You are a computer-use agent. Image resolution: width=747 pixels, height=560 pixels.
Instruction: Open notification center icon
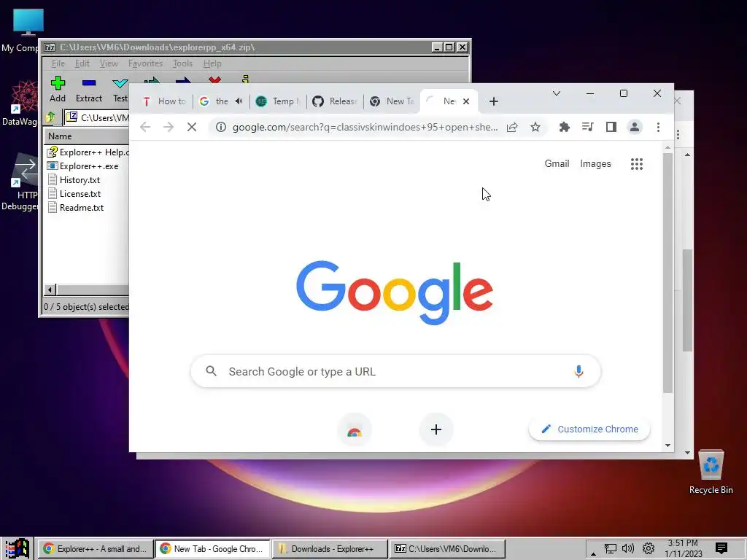(x=721, y=548)
